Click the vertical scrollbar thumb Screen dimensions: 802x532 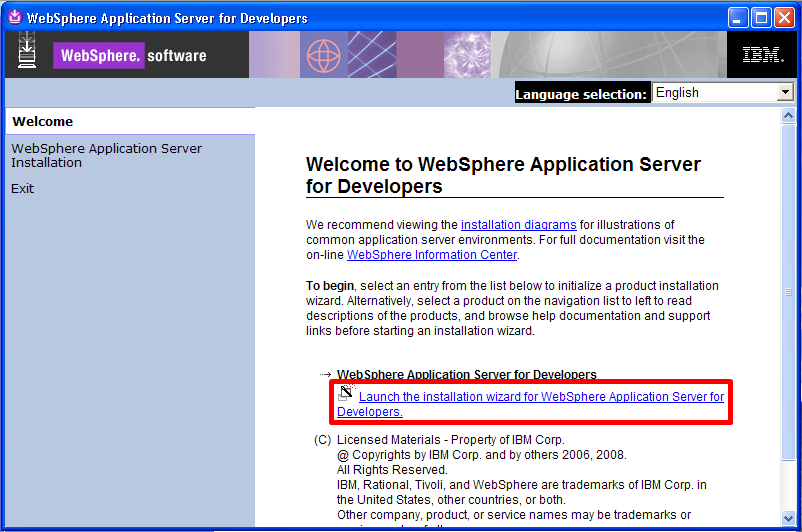[x=788, y=292]
